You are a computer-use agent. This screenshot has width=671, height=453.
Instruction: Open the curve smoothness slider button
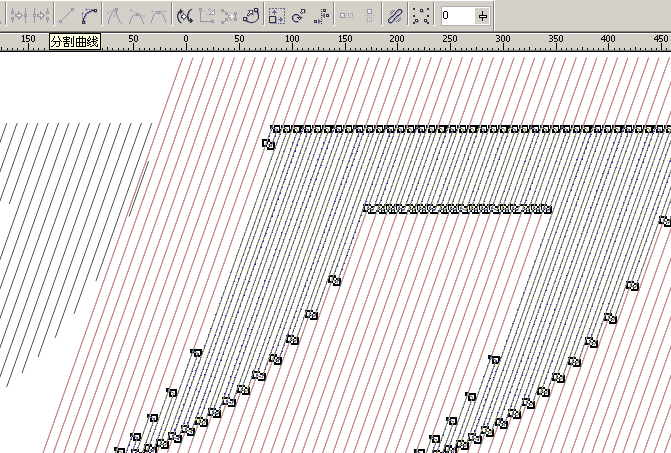pos(483,16)
